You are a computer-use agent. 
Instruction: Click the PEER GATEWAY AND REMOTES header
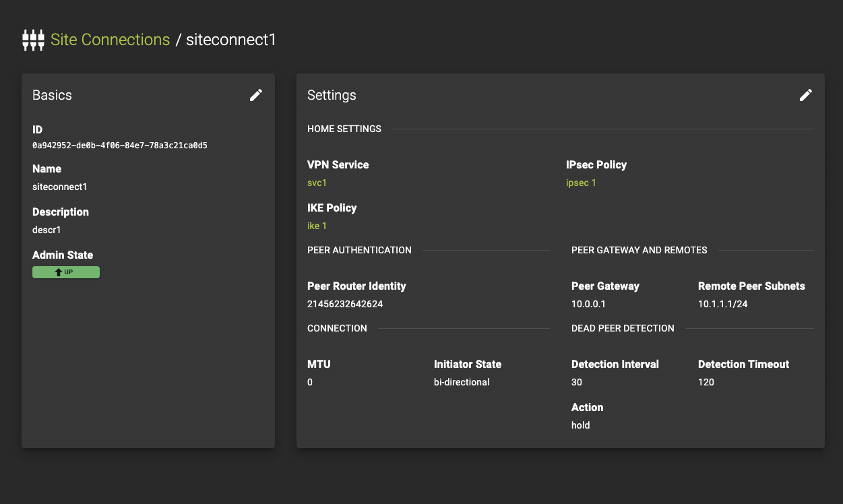pos(639,250)
